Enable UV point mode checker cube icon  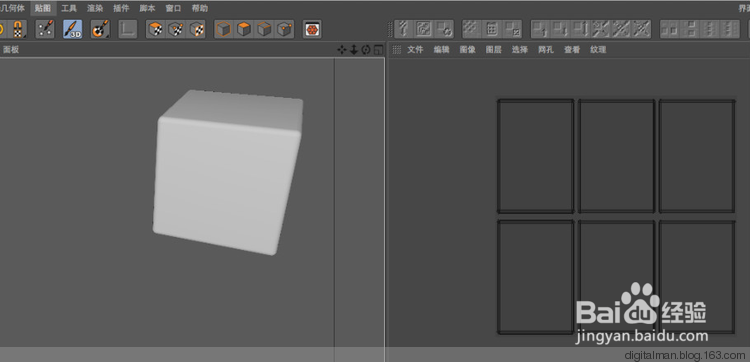(176, 29)
